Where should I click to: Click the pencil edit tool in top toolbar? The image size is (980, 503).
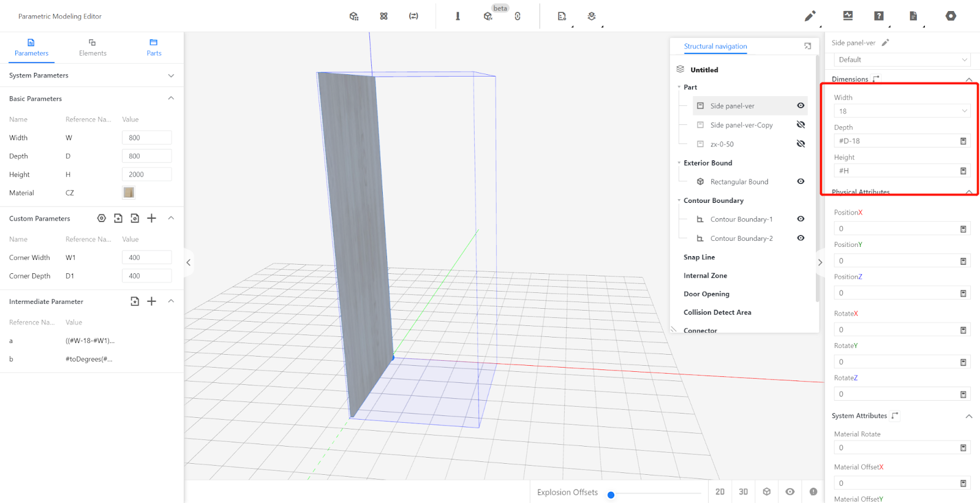click(810, 16)
